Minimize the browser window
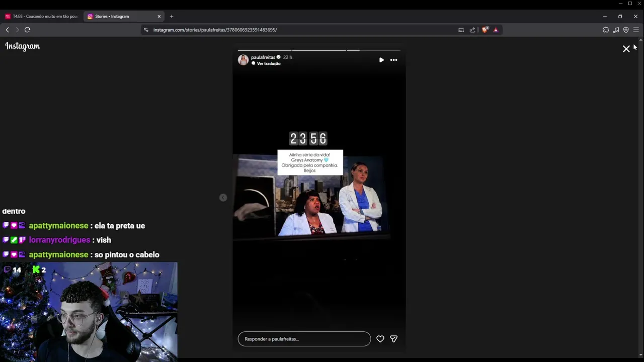 [605, 17]
